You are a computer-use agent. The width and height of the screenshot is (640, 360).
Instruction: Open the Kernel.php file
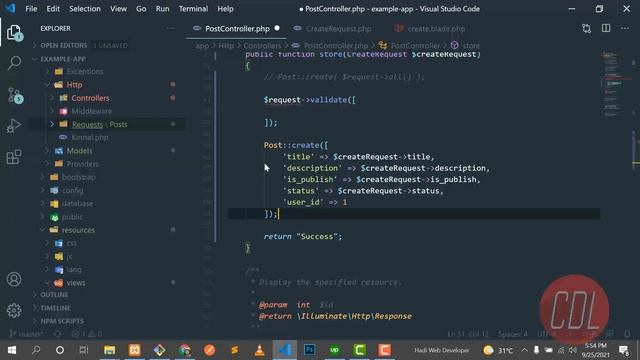click(x=89, y=138)
